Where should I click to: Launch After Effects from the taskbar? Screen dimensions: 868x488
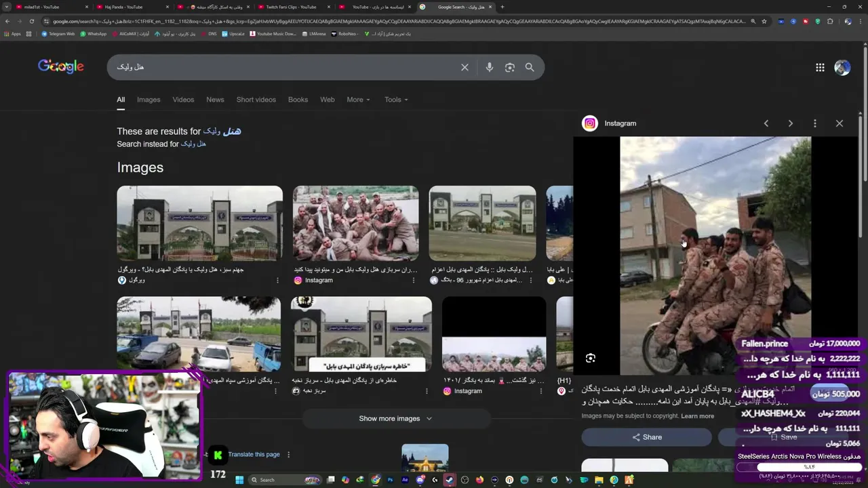click(405, 480)
